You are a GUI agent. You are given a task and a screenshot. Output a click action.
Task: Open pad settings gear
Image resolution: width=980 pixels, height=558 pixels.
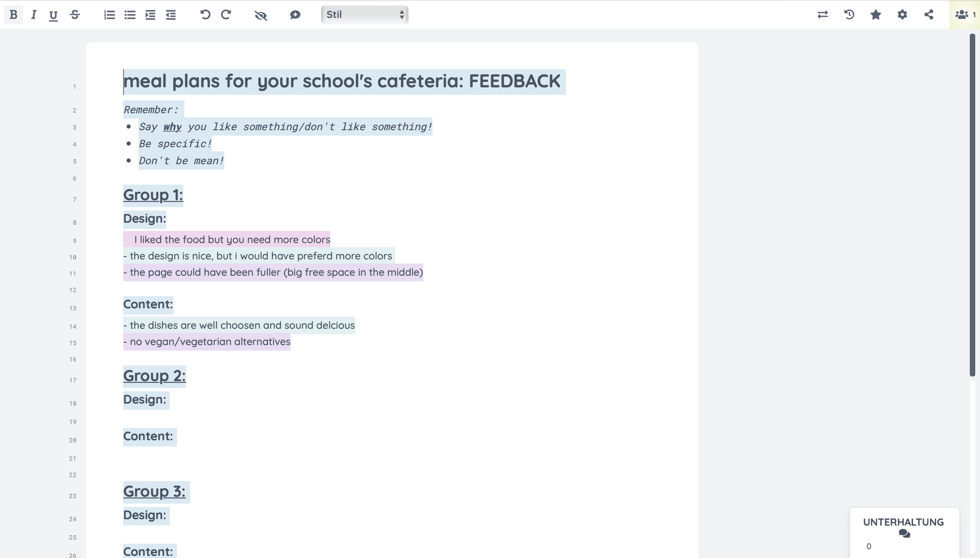click(902, 15)
